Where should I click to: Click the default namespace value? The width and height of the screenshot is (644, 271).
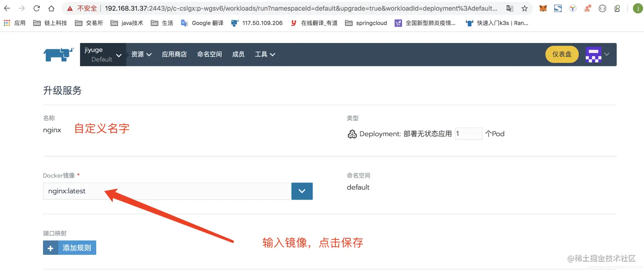358,187
